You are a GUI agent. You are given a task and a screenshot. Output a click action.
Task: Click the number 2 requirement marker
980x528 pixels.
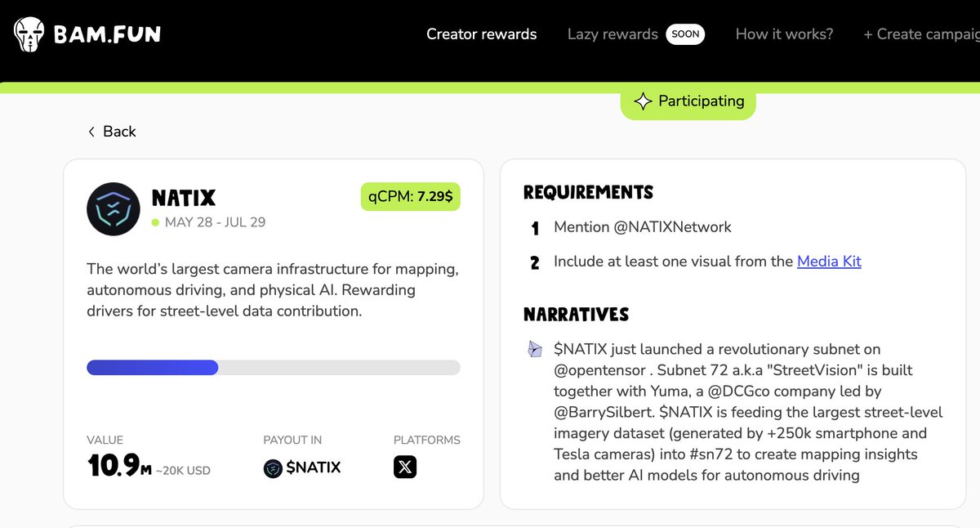coord(535,263)
